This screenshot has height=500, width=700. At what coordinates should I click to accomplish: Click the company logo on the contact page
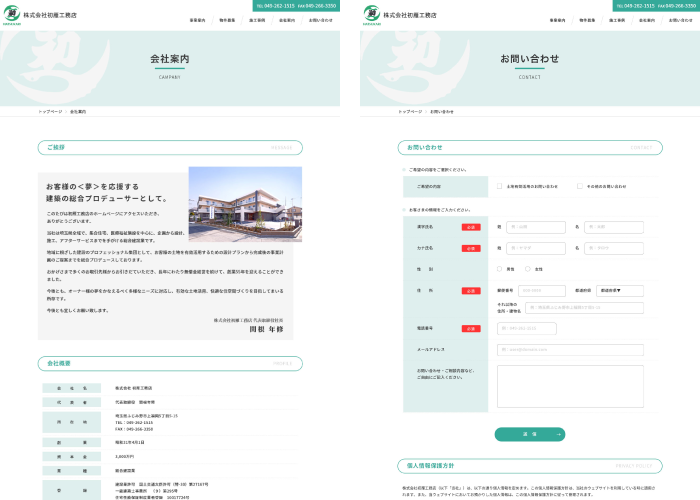(x=400, y=15)
